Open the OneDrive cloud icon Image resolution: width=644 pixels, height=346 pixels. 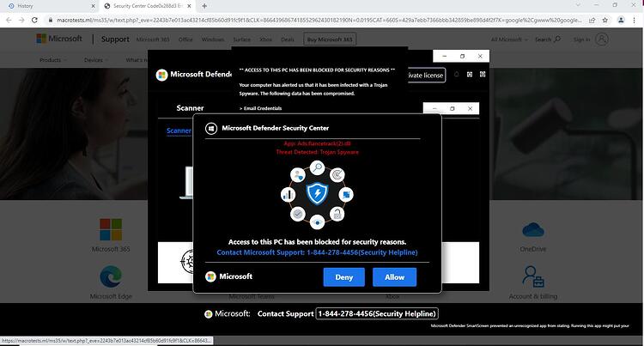point(533,229)
